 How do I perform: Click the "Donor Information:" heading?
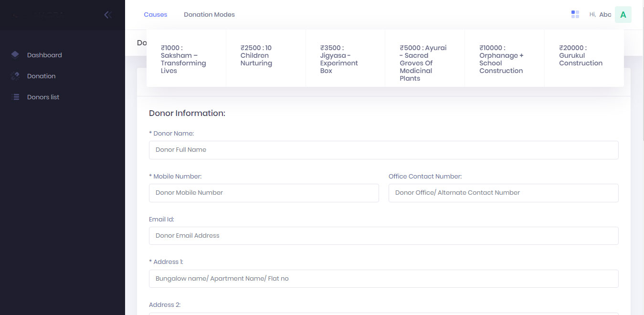point(187,113)
